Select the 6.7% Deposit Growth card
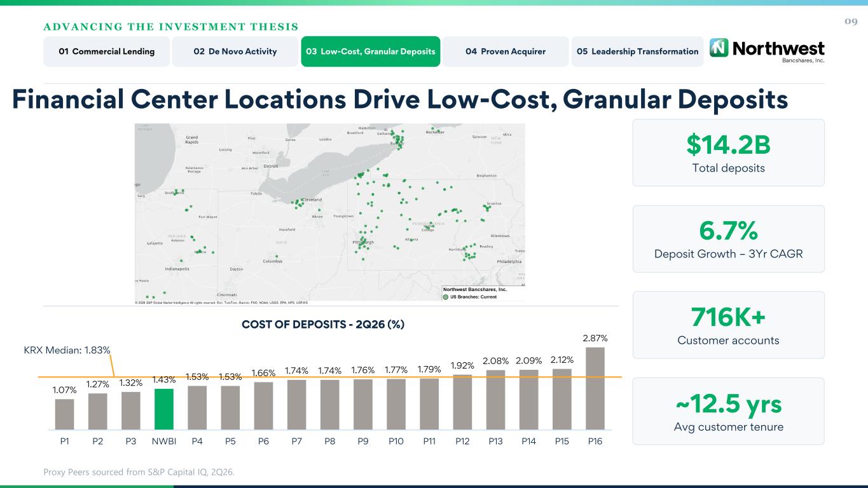Viewport: 868px width, 488px height. click(728, 239)
